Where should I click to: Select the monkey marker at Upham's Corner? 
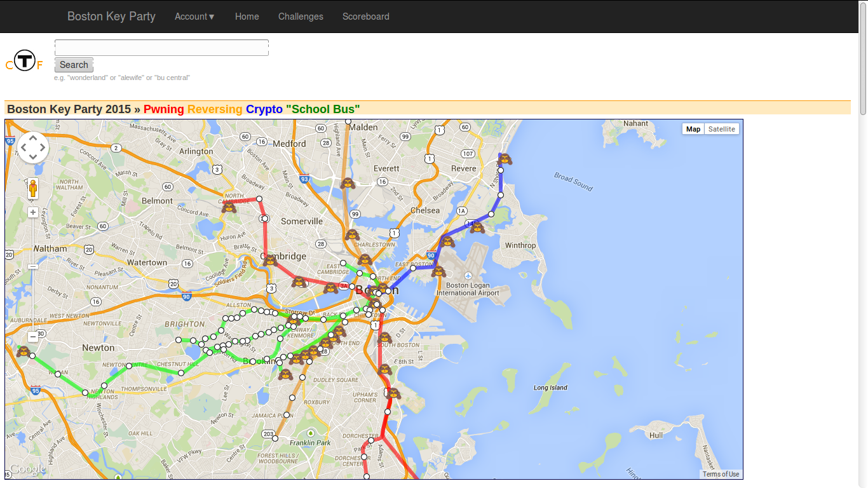tap(393, 393)
